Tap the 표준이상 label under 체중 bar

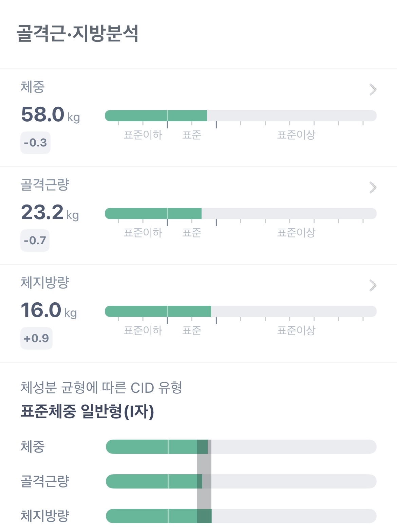point(296,135)
